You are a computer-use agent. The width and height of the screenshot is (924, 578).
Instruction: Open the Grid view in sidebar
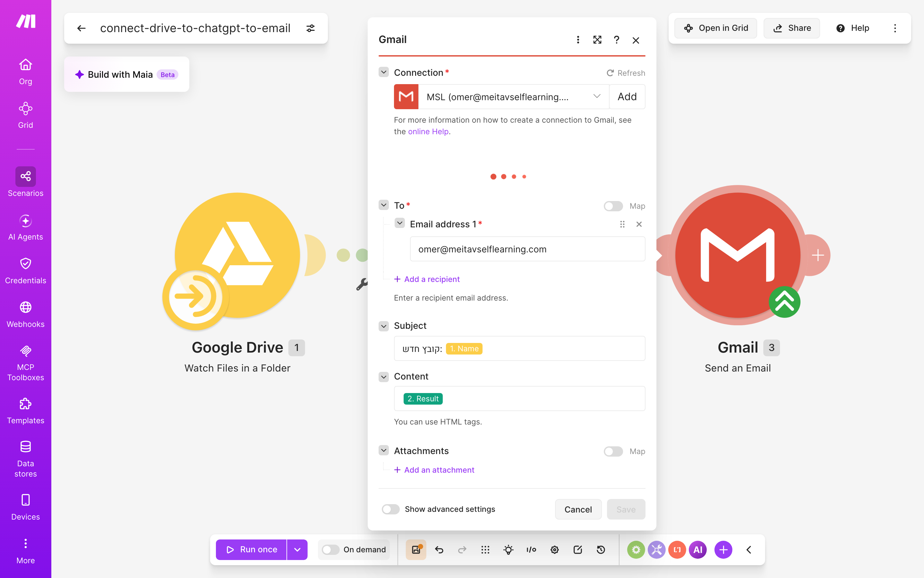click(x=26, y=116)
